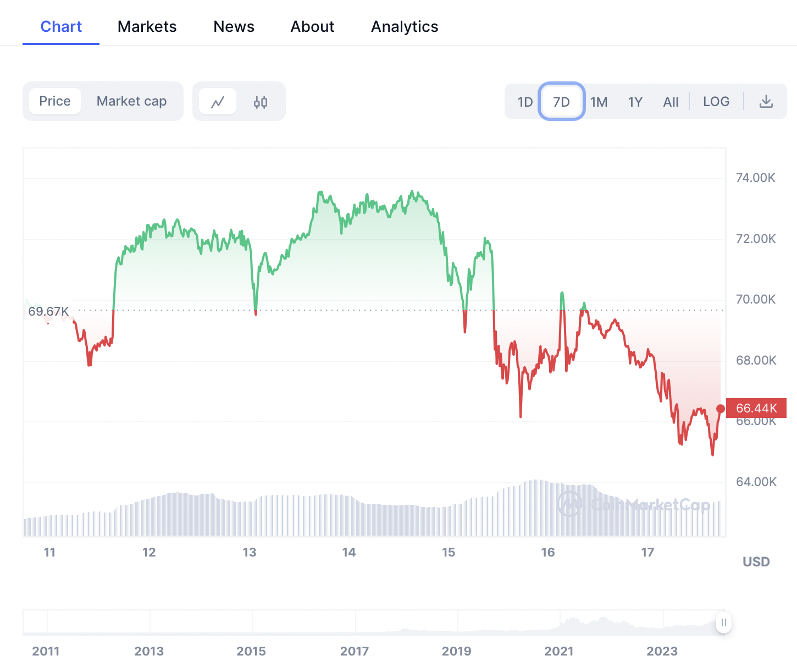Switch to candlestick chart view
The image size is (797, 672).
click(x=261, y=102)
